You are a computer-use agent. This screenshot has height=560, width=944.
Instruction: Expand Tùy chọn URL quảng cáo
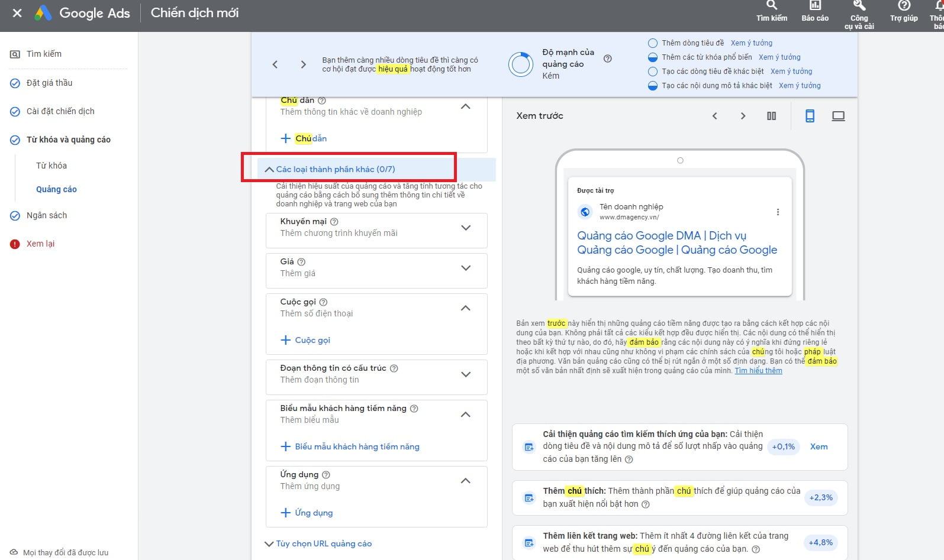318,543
